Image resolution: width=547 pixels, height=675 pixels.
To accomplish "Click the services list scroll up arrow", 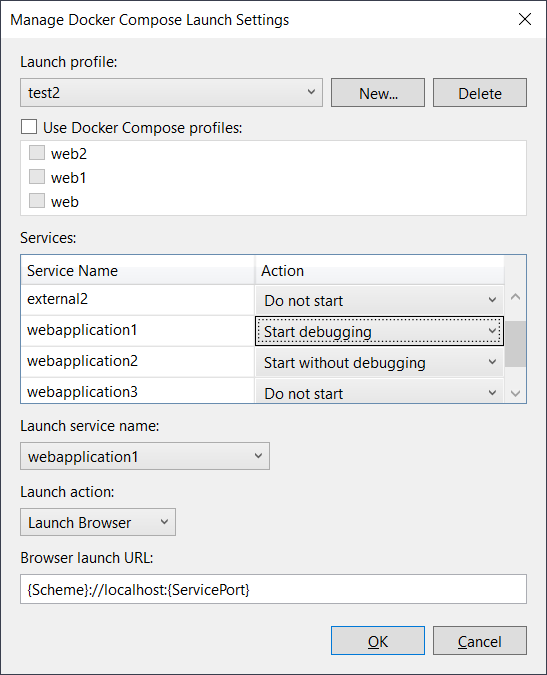I will click(x=515, y=297).
